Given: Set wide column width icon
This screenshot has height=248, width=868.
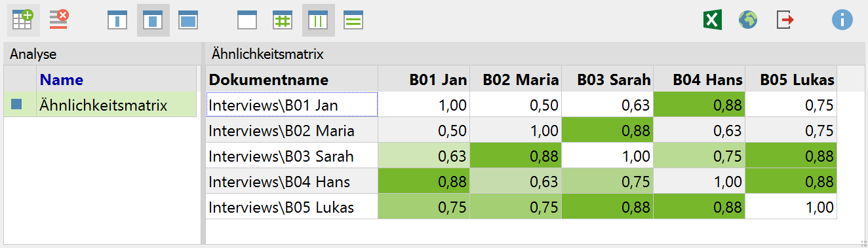Looking at the screenshot, I should tap(188, 20).
